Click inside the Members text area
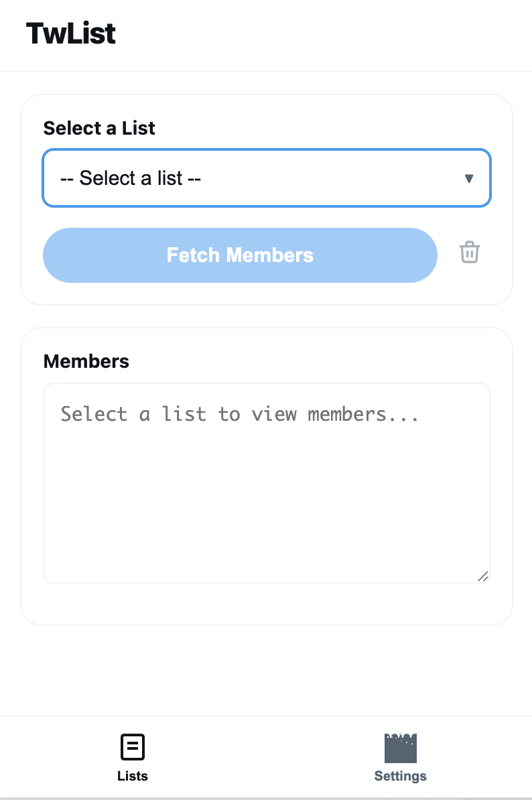Screen dimensions: 532x800 [x=267, y=482]
